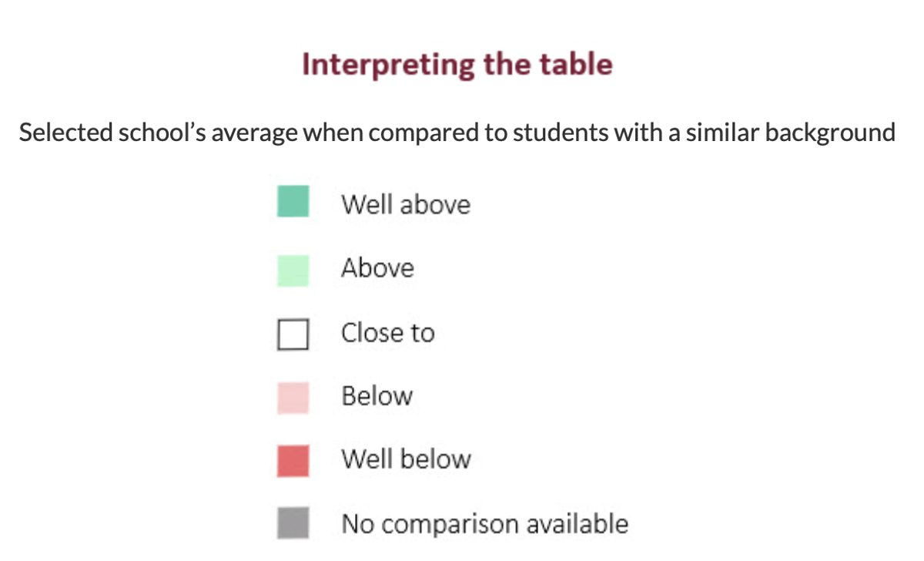Click the 'Selected school's average' description line
The image size is (924, 561).
[x=457, y=133]
